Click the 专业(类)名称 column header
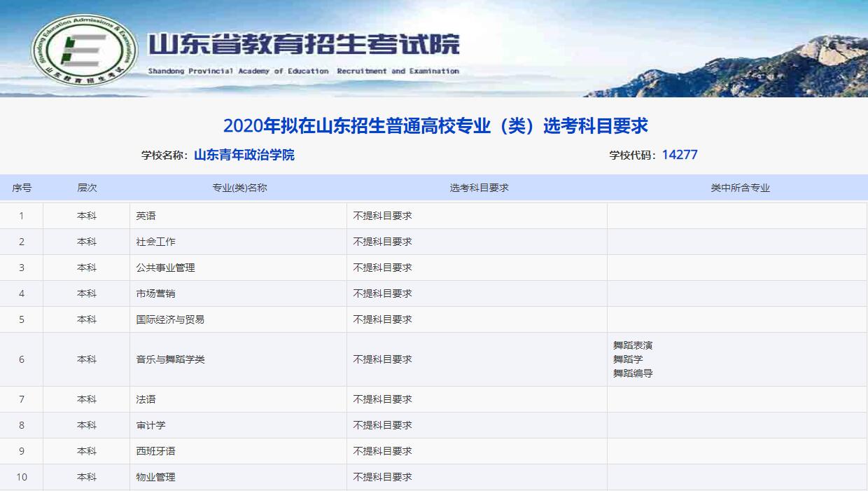The width and height of the screenshot is (868, 491). click(x=239, y=187)
